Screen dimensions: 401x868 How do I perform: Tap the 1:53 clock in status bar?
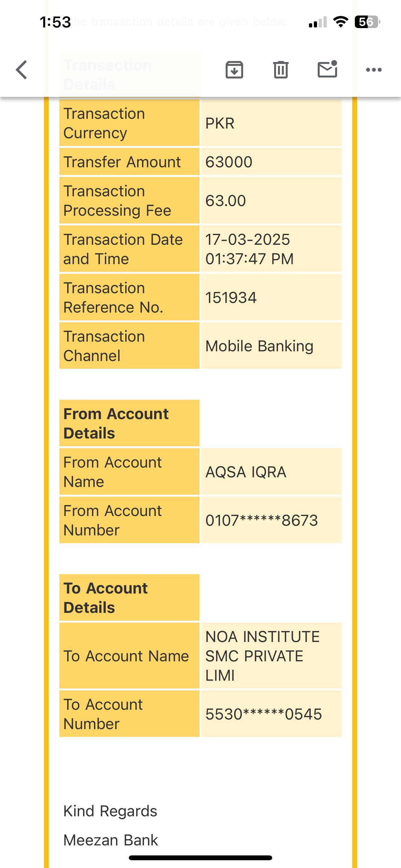click(x=55, y=22)
